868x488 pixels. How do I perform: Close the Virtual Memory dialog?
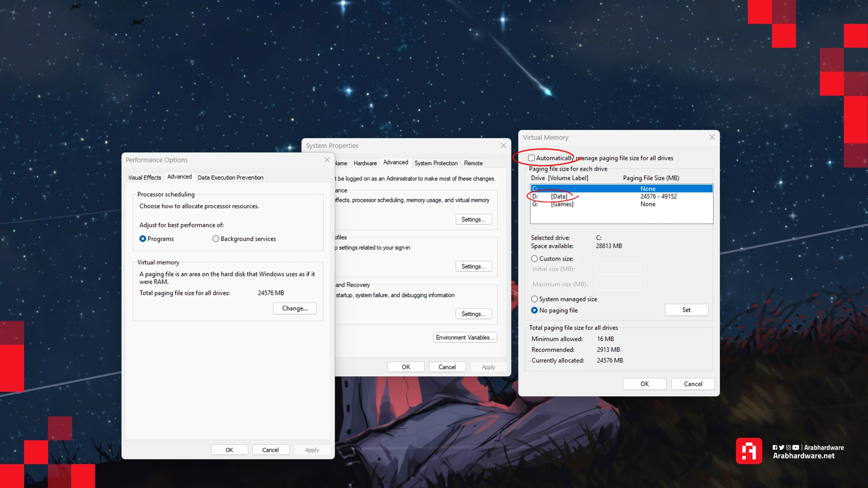pyautogui.click(x=712, y=137)
